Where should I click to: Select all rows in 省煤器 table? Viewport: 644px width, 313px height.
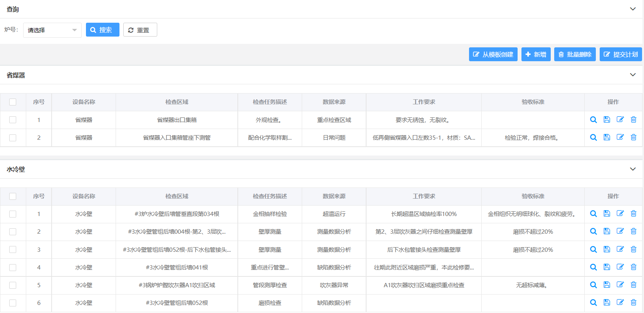click(x=13, y=102)
